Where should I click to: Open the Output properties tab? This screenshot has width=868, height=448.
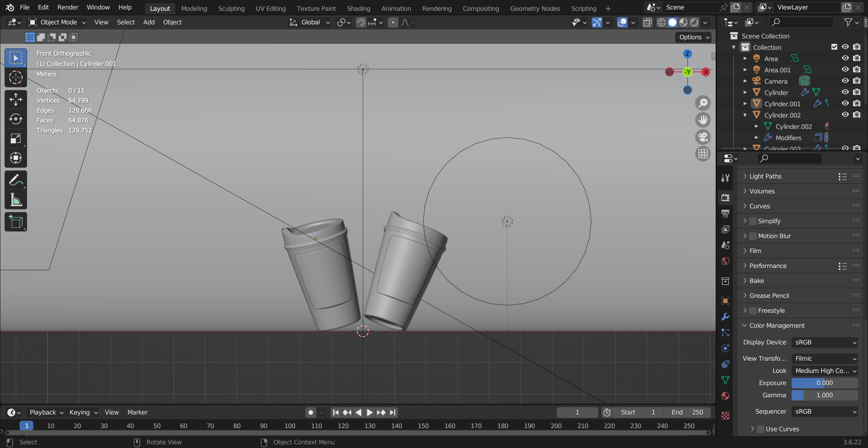tap(726, 213)
